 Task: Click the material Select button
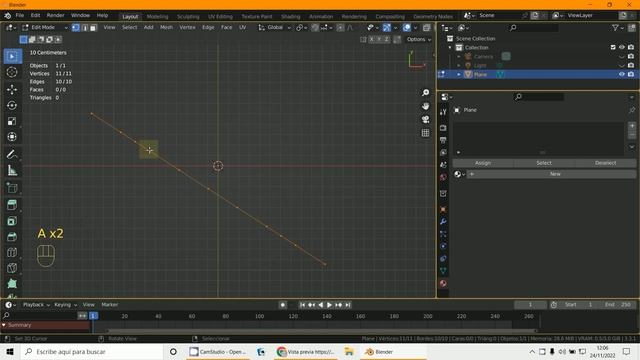[x=544, y=163]
